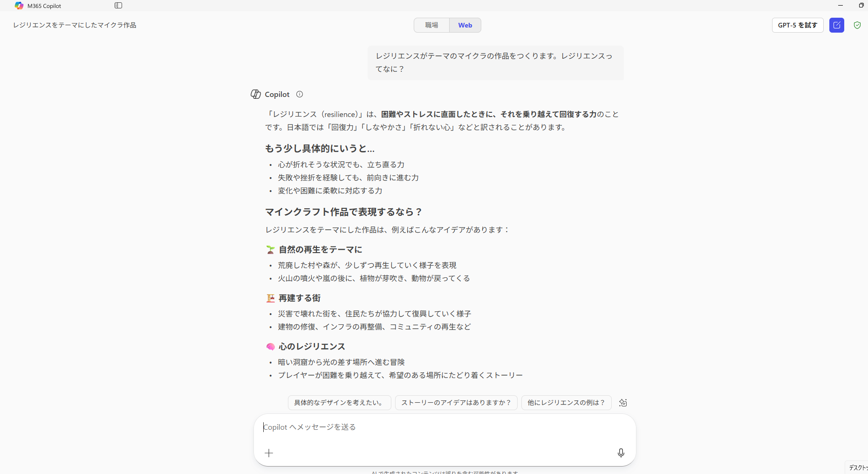Click bullet about 荒廃した村や森
This screenshot has height=474, width=868.
tap(367, 265)
